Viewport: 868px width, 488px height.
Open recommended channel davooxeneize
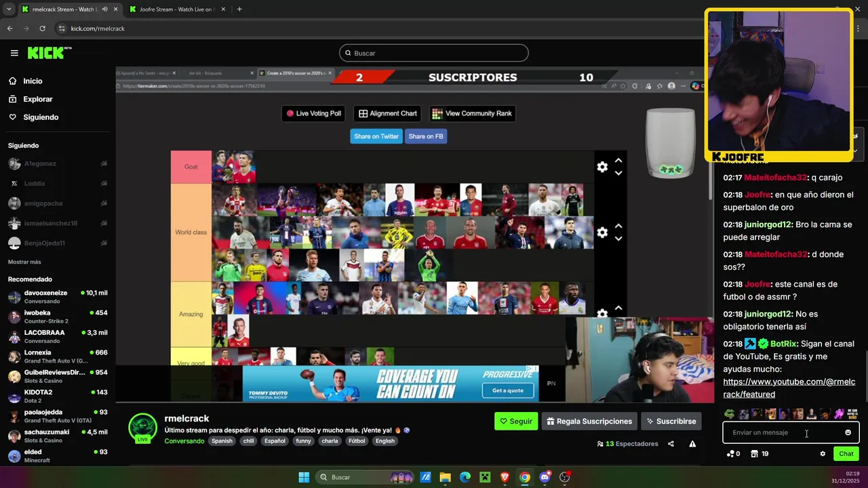coord(58,296)
